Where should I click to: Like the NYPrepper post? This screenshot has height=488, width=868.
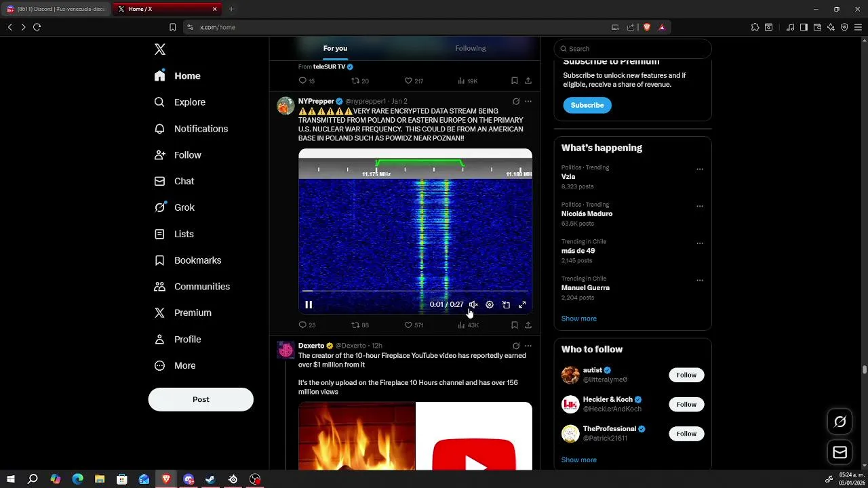click(414, 325)
